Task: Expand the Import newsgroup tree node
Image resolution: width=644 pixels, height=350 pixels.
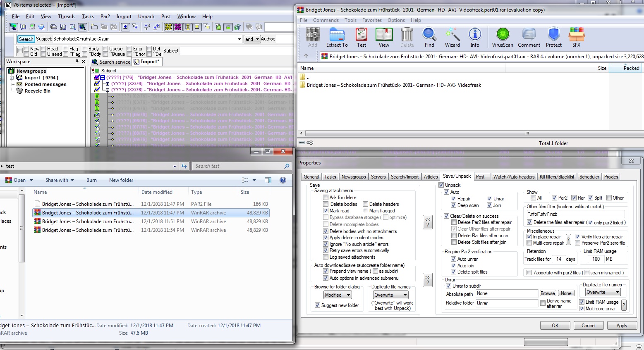Action: [x=12, y=78]
